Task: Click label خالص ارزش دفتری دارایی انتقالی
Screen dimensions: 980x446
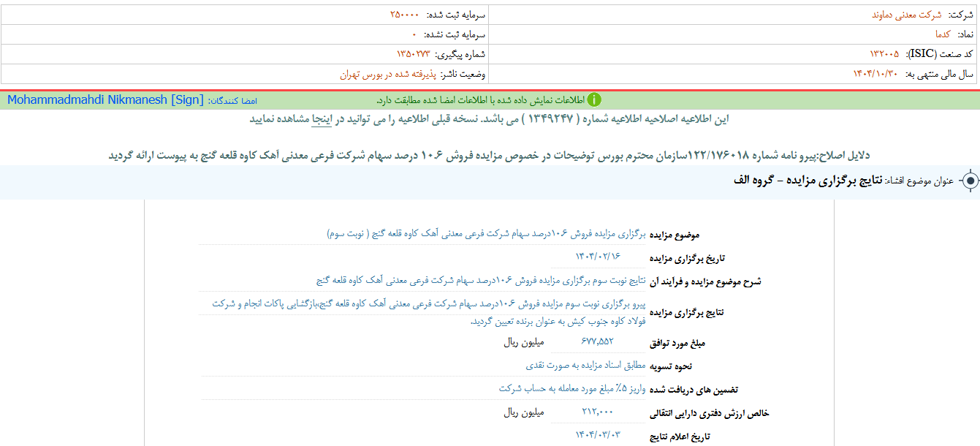Action: [710, 413]
